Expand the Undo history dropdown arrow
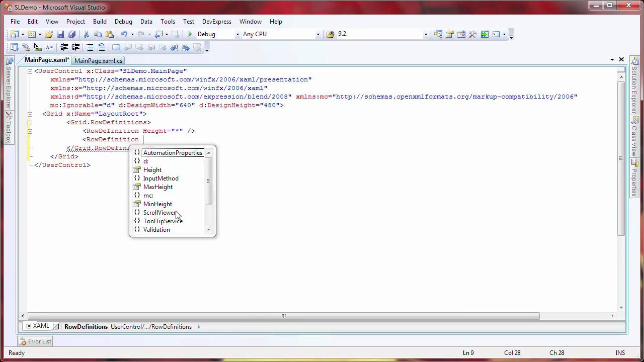This screenshot has width=644, height=362. 132,34
